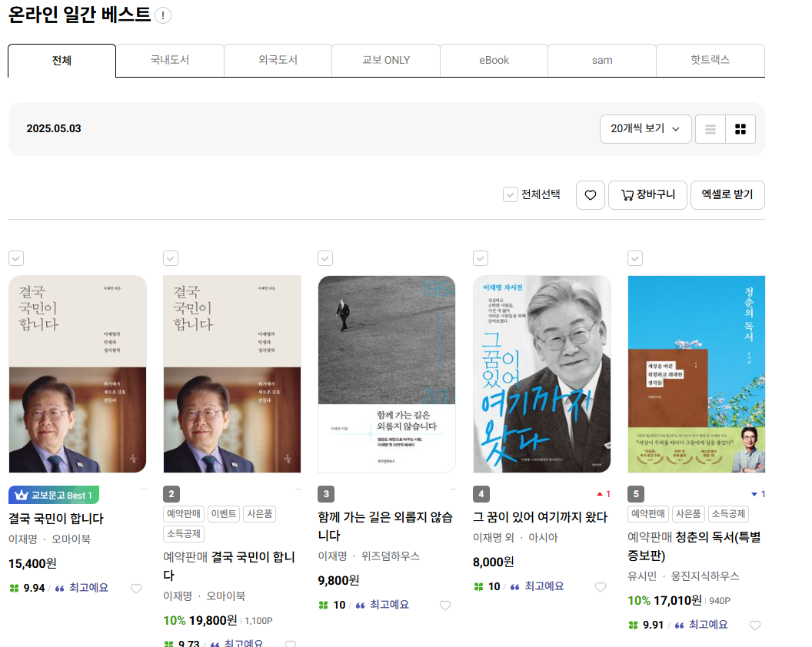Image resolution: width=812 pixels, height=647 pixels.
Task: Like the first 결국 국민이 합니다 book
Action: (136, 589)
